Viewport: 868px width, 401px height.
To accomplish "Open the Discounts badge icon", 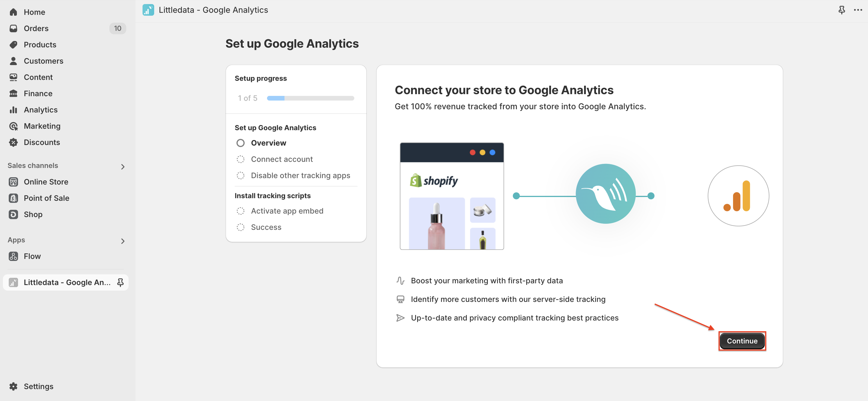I will coord(13,142).
